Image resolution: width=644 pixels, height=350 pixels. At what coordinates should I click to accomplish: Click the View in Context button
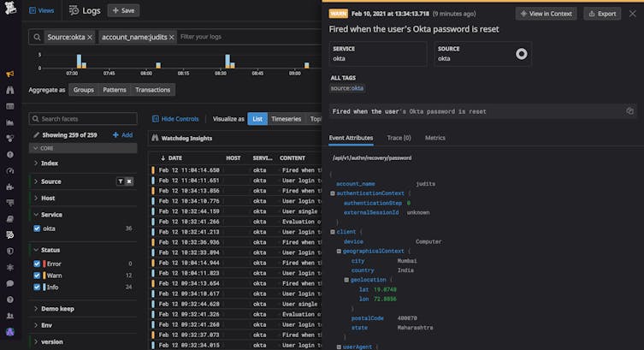pyautogui.click(x=546, y=14)
